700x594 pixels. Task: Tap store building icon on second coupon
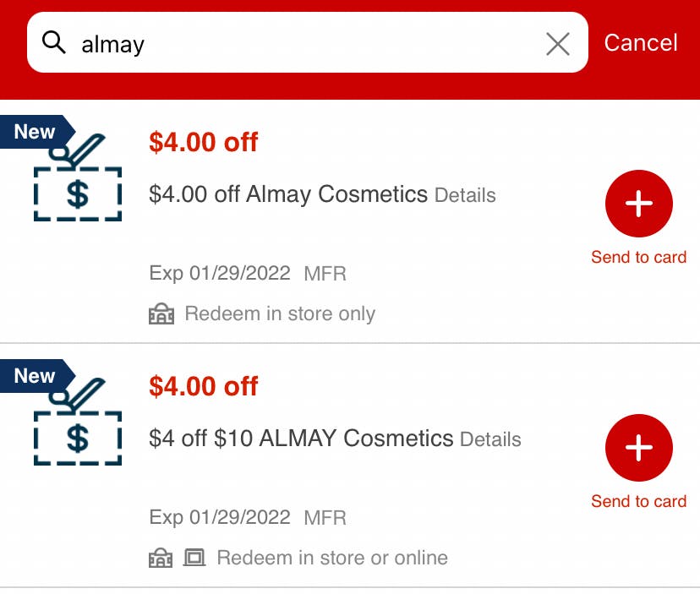pyautogui.click(x=161, y=559)
